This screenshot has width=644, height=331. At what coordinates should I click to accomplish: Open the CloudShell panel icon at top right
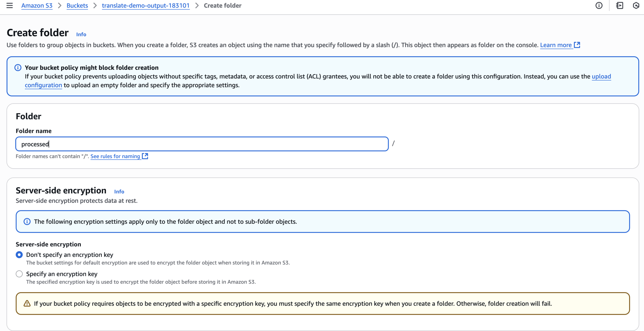620,5
